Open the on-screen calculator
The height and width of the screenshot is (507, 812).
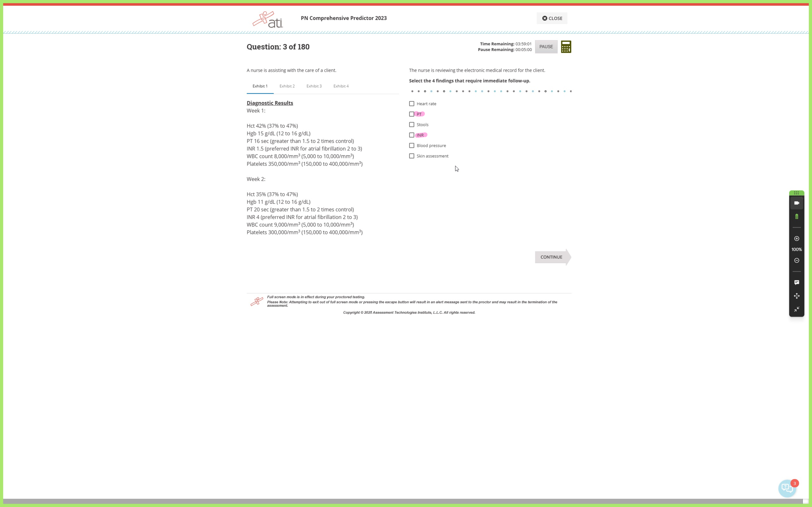tap(566, 47)
